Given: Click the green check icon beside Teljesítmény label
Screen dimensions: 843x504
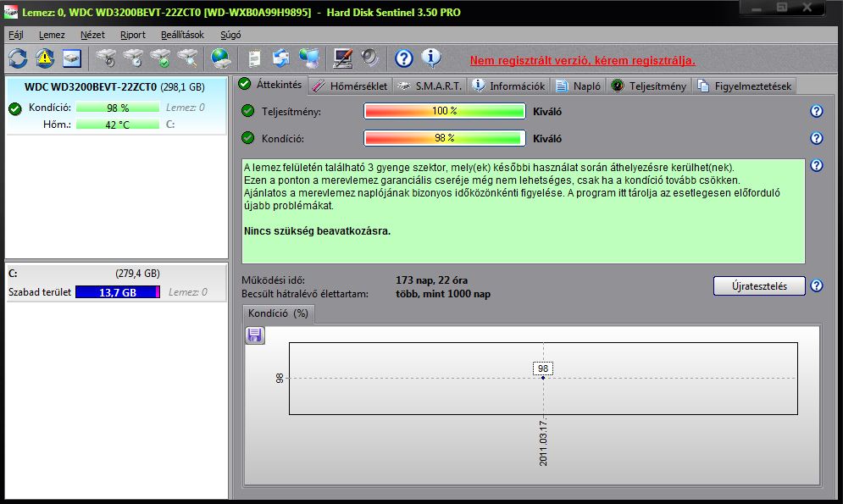Looking at the screenshot, I should pyautogui.click(x=248, y=111).
